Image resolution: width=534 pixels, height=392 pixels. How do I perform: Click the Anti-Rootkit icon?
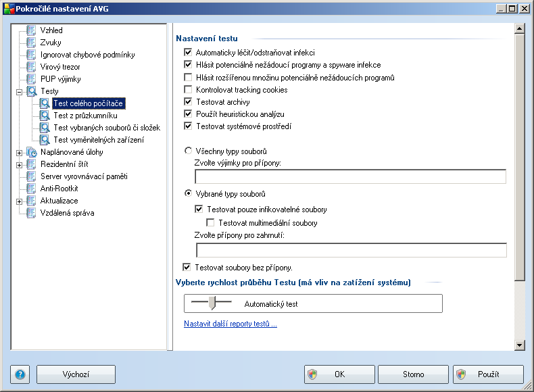(31, 189)
